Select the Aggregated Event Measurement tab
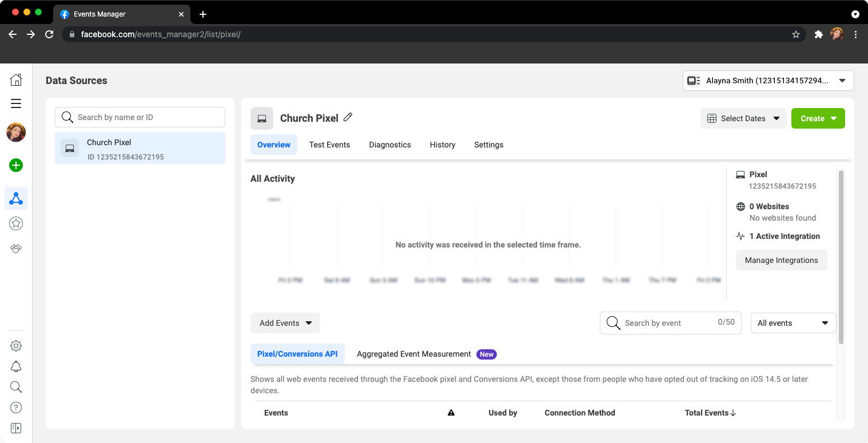The width and height of the screenshot is (868, 443). click(x=426, y=354)
